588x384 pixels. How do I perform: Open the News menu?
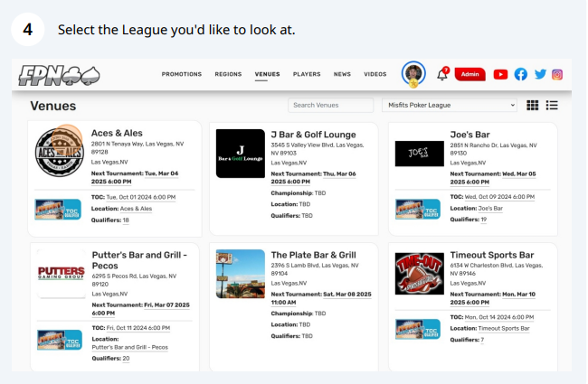(x=342, y=74)
